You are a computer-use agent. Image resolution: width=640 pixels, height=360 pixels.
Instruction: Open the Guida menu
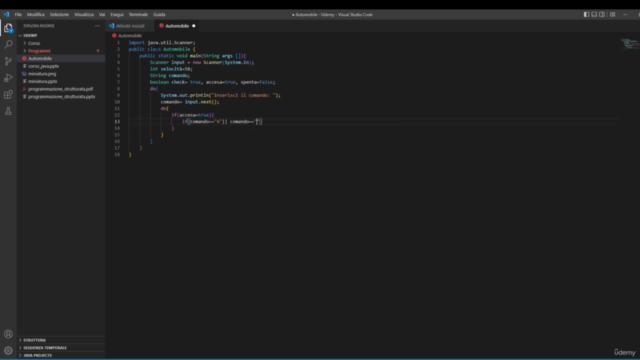(x=159, y=14)
